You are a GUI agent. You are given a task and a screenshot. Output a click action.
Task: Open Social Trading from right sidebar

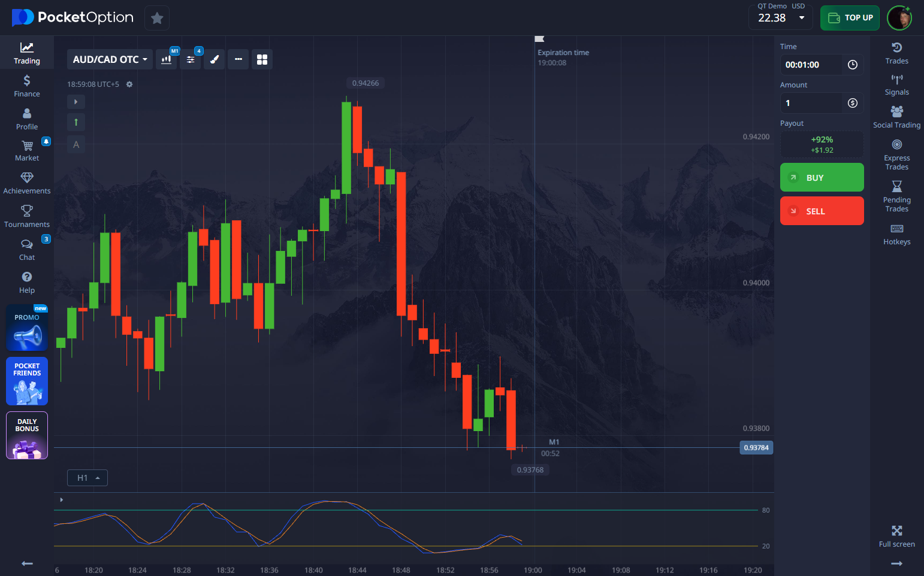[896, 117]
